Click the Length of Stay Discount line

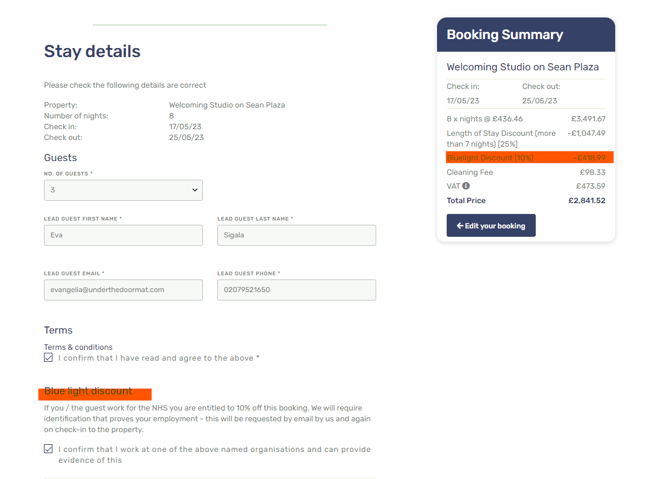pyautogui.click(x=501, y=138)
